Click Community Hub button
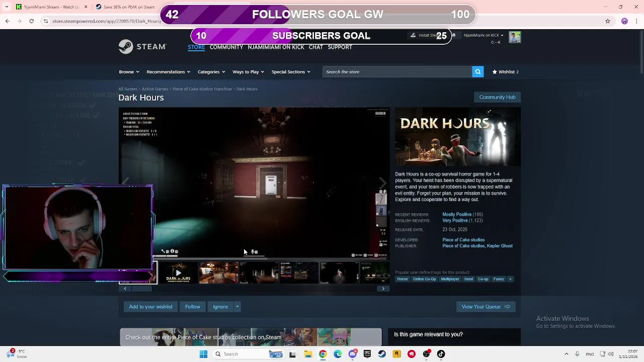The image size is (644, 362). [x=497, y=97]
